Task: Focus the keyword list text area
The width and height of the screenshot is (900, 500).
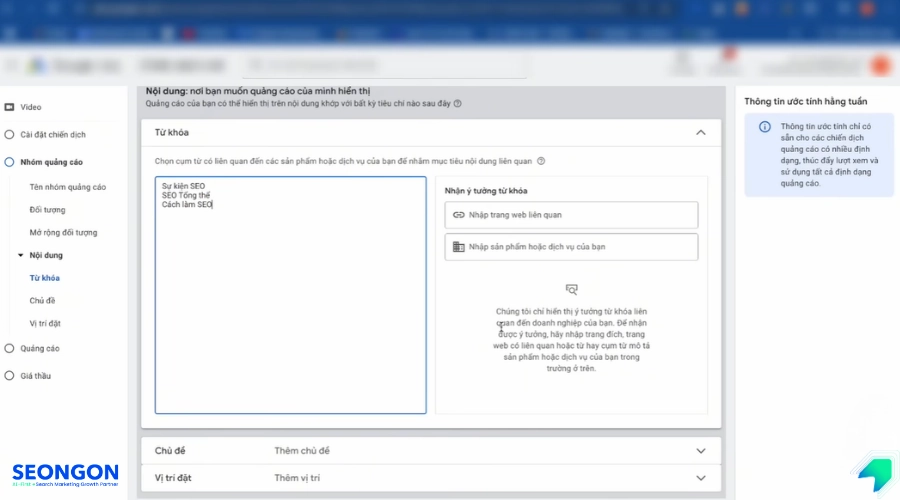Action: coord(290,295)
